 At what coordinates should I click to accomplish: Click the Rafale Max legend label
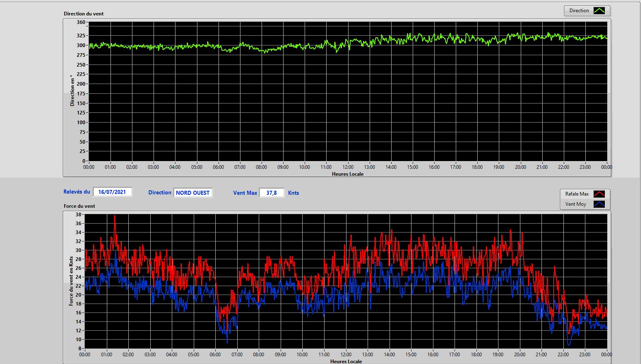(577, 194)
